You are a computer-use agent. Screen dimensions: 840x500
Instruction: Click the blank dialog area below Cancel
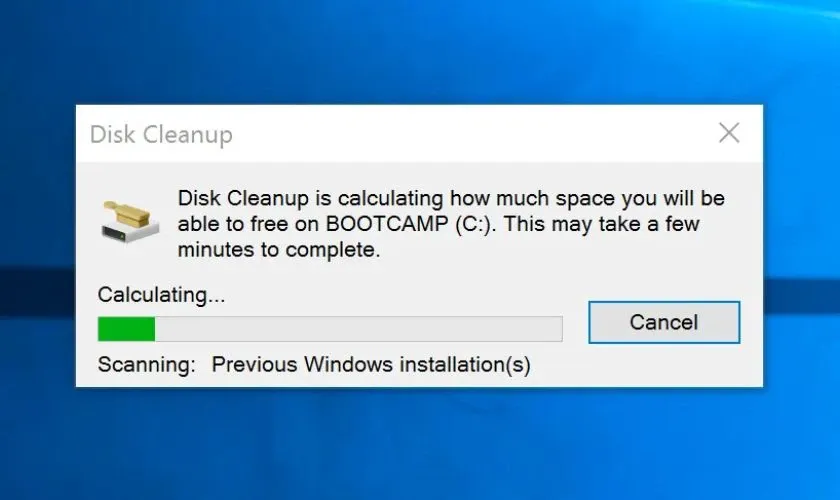coord(664,365)
